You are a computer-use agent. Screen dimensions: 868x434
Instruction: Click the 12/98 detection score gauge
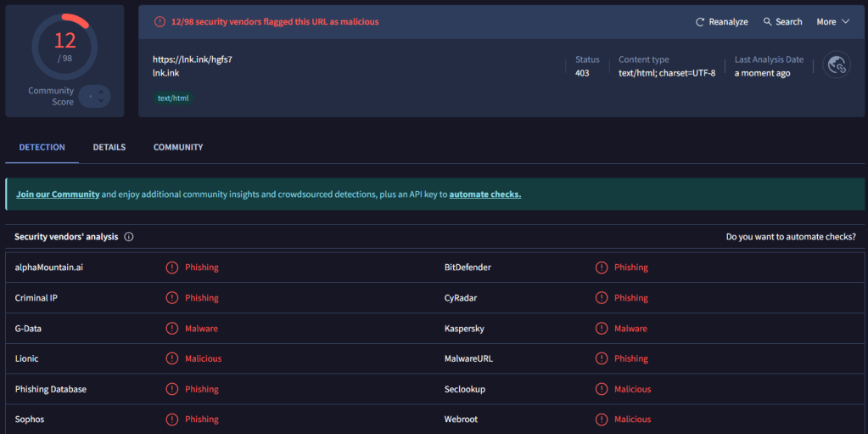pos(64,46)
